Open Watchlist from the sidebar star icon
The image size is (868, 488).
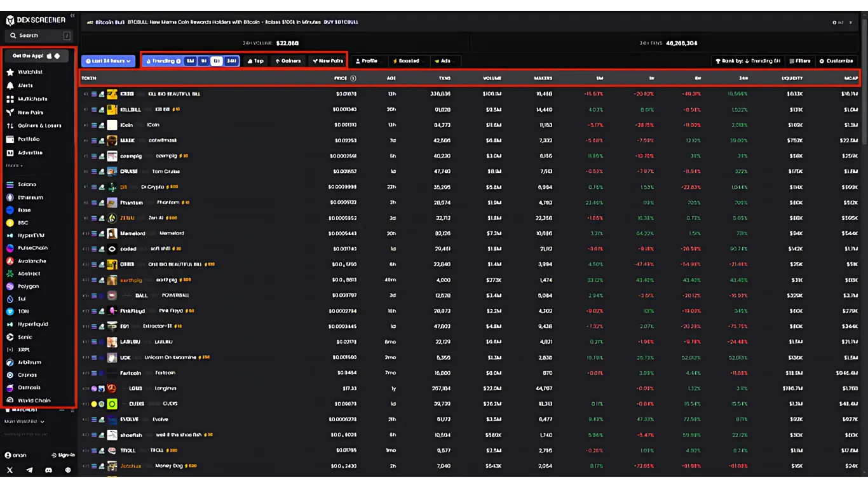tap(10, 72)
